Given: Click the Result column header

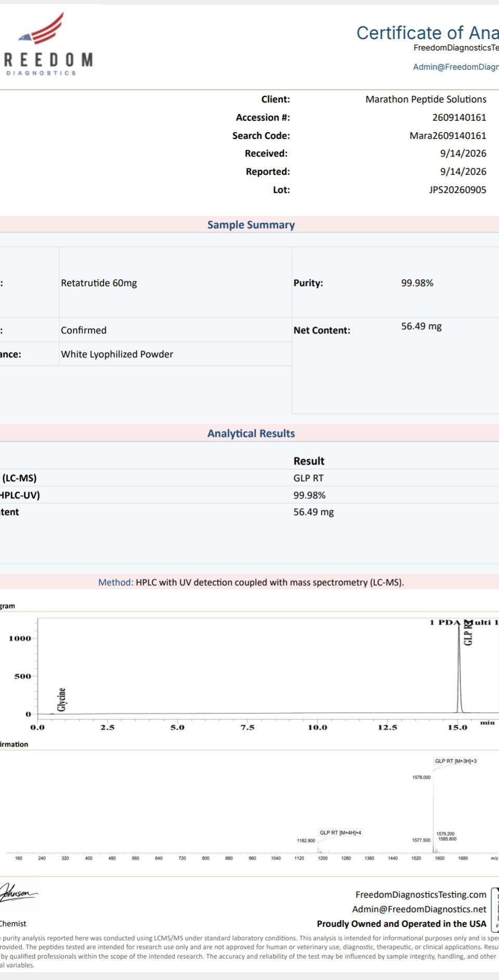Looking at the screenshot, I should click(x=309, y=461).
